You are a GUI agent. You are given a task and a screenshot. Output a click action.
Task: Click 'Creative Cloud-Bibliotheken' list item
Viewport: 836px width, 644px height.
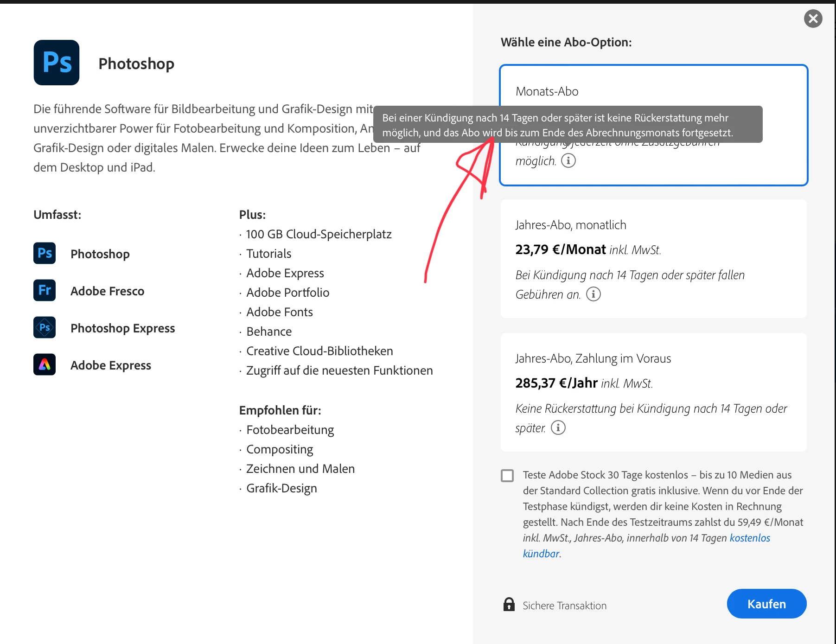click(x=320, y=351)
